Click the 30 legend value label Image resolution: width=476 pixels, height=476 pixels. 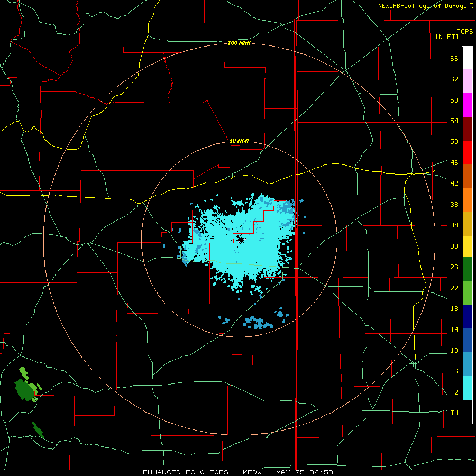454,246
